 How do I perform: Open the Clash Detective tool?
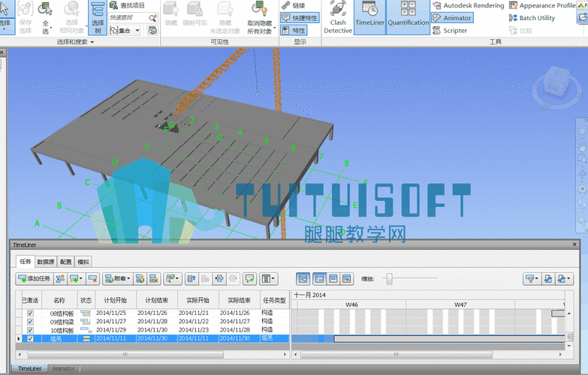338,18
